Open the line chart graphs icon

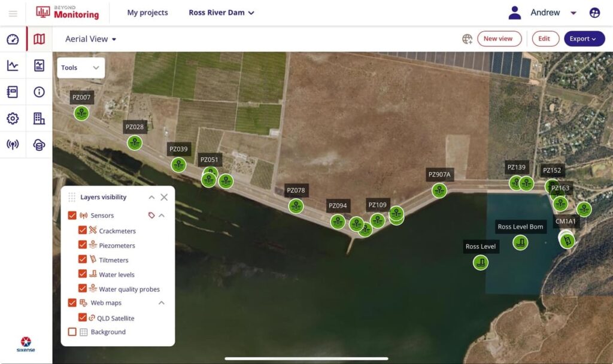tap(13, 66)
